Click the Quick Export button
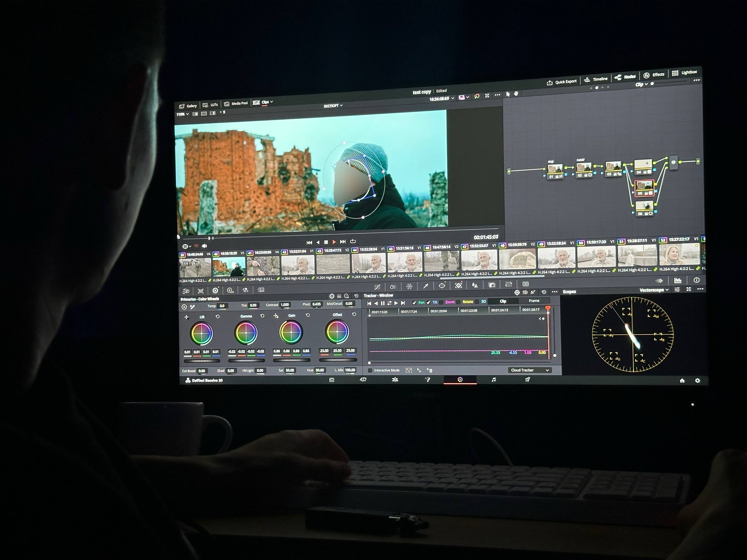The width and height of the screenshot is (747, 560). point(562,82)
